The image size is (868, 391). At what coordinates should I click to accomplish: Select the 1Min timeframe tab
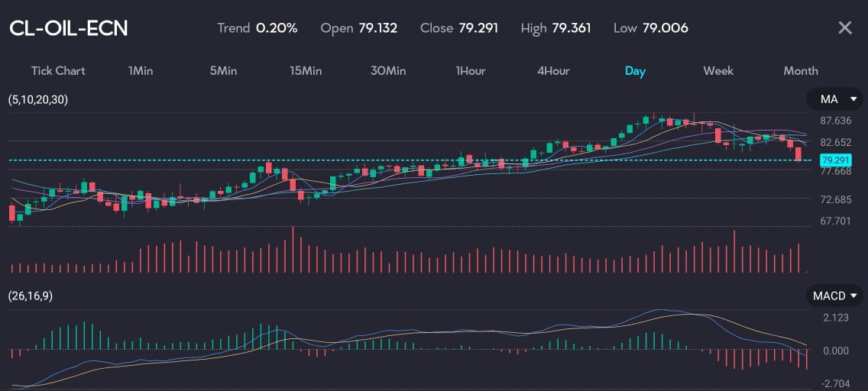pos(141,70)
